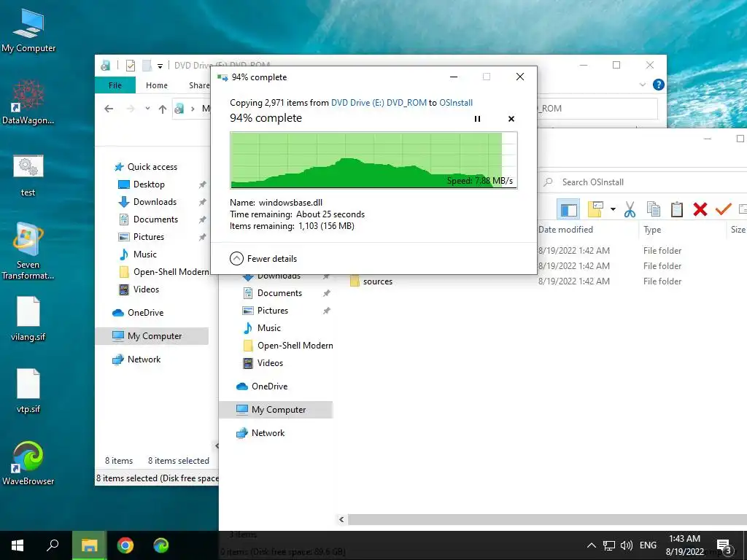
Task: Open Pictures in OSInstall window sidebar
Action: pos(265,311)
